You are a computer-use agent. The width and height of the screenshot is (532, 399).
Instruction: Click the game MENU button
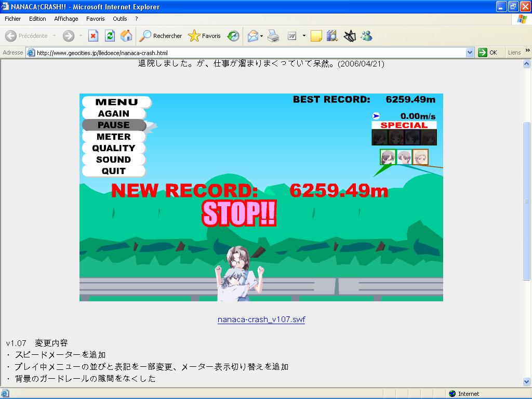pyautogui.click(x=117, y=102)
